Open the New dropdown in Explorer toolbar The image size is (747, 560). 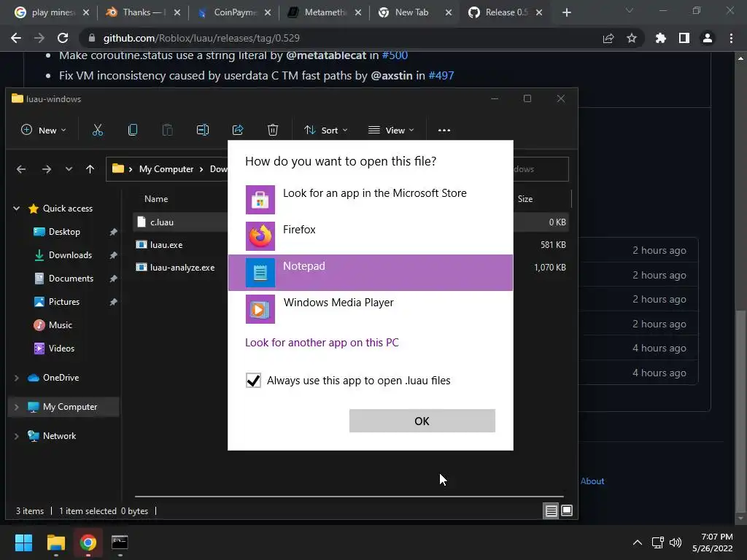[43, 130]
